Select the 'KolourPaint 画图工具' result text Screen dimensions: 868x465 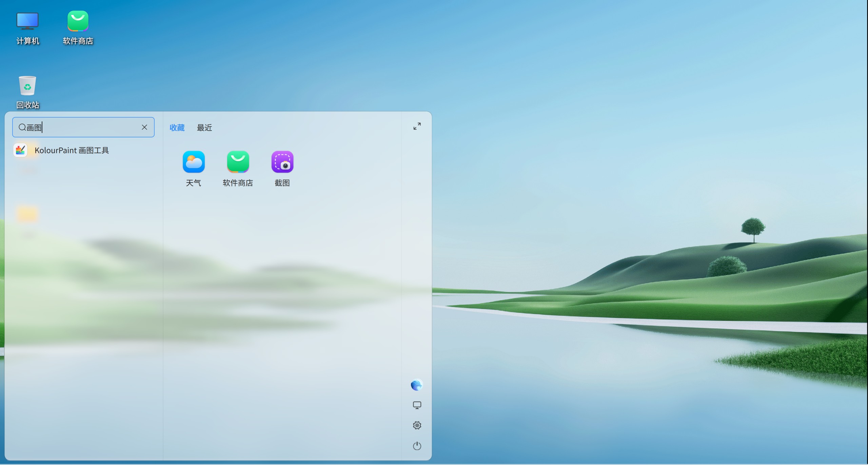[x=72, y=150]
